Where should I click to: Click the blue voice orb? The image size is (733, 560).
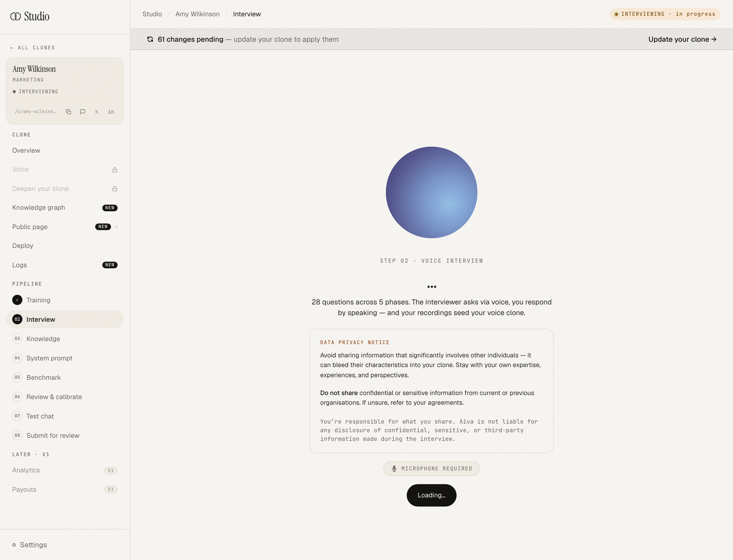pyautogui.click(x=431, y=192)
